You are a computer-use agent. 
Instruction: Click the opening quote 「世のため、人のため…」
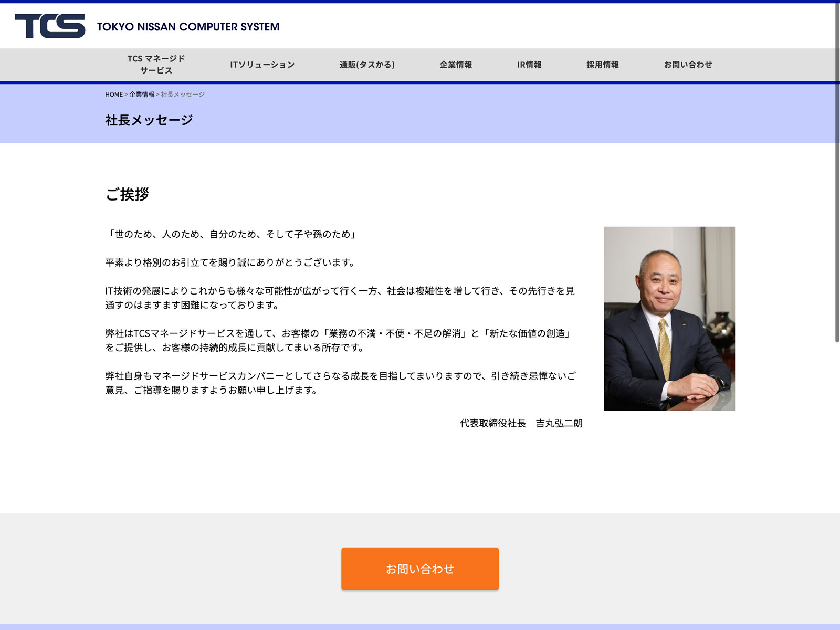coord(232,234)
